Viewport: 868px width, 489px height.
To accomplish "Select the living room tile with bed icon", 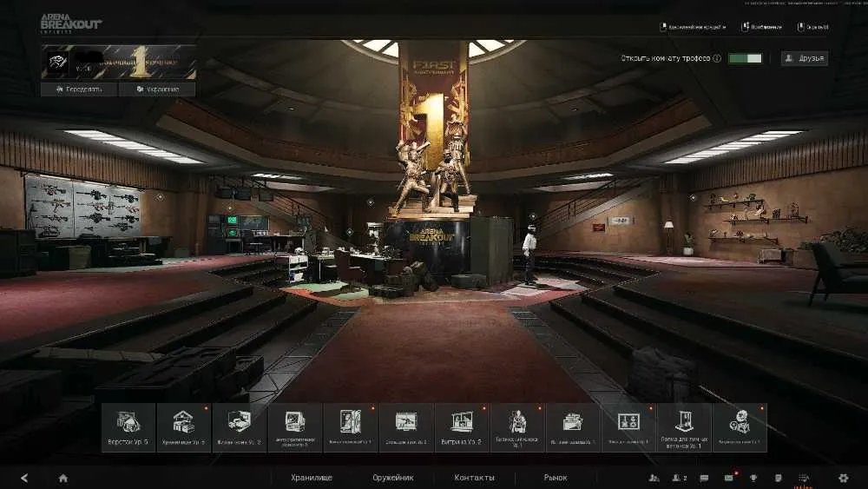I will pos(240,427).
